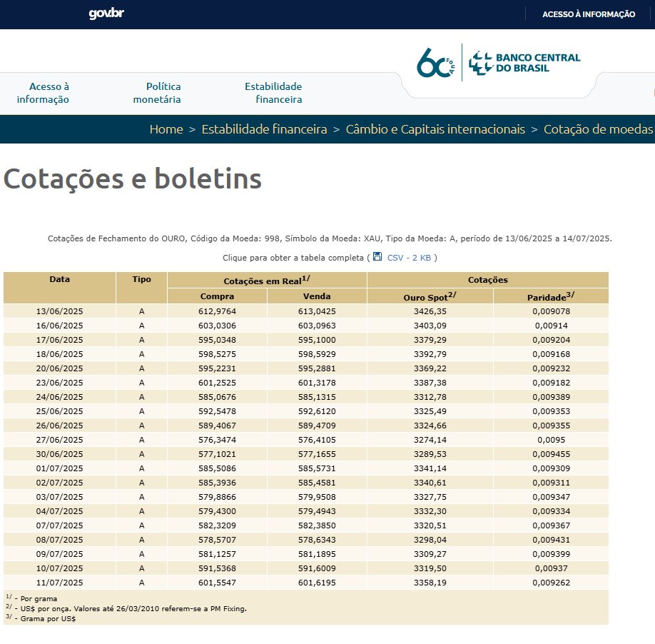Open the Política monetária menu
655x644 pixels.
point(157,93)
